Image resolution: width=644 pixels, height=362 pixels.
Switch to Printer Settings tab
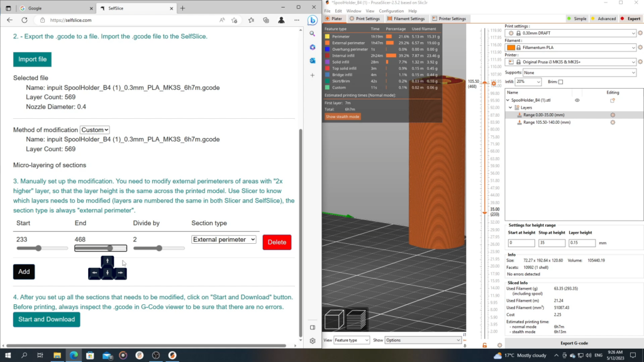pyautogui.click(x=449, y=19)
